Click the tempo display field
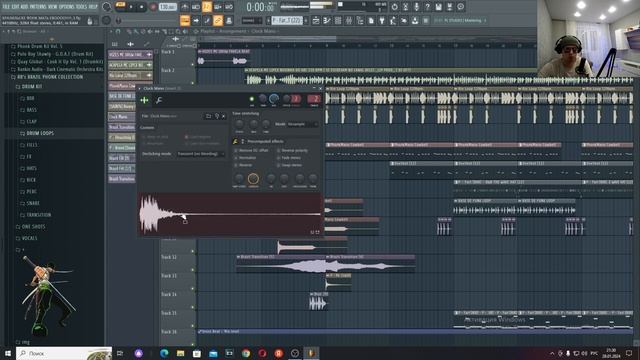640x360 pixels. (168, 7)
